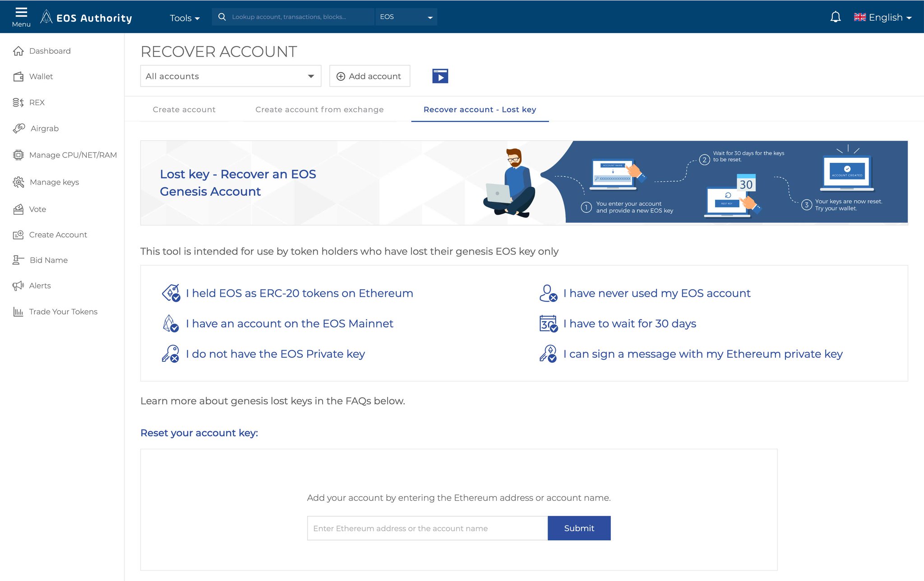The image size is (924, 581).
Task: Expand the All accounts dropdown
Action: tap(231, 76)
